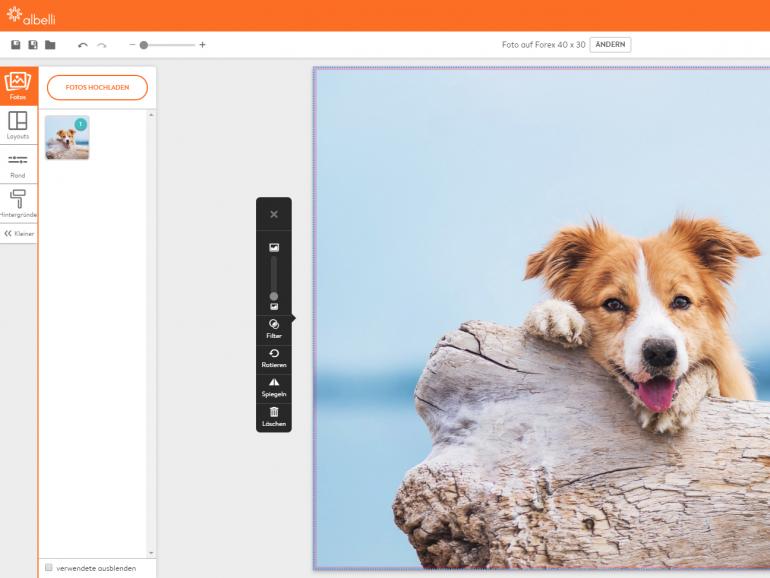Image resolution: width=770 pixels, height=578 pixels.
Task: Open the Filter tool
Action: (x=274, y=329)
